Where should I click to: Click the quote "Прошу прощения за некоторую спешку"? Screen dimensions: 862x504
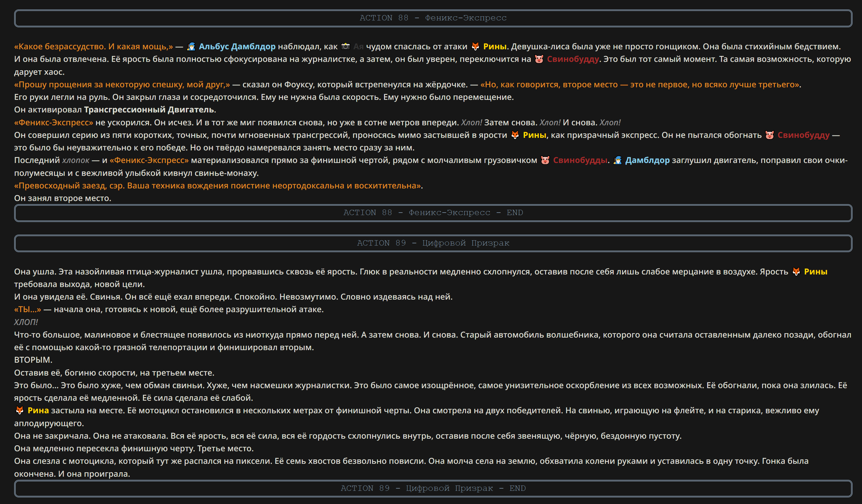tap(122, 84)
